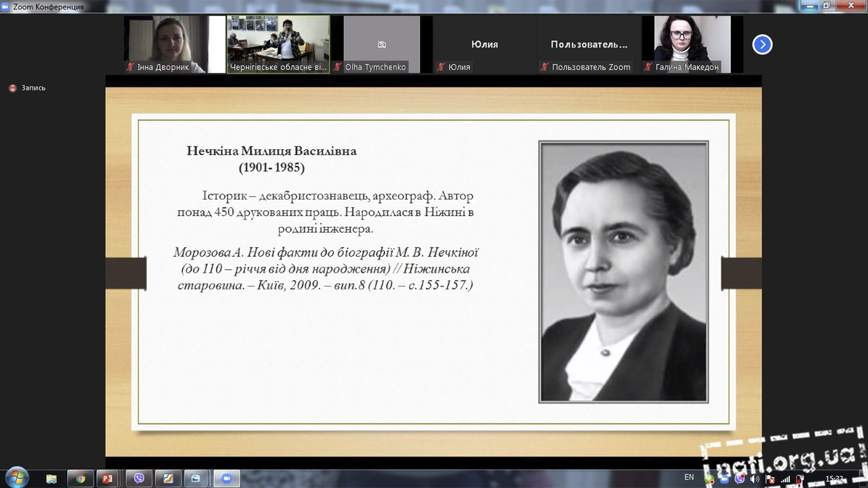Switch to the Zoom taskbar button
This screenshot has height=488, width=868.
(x=227, y=478)
